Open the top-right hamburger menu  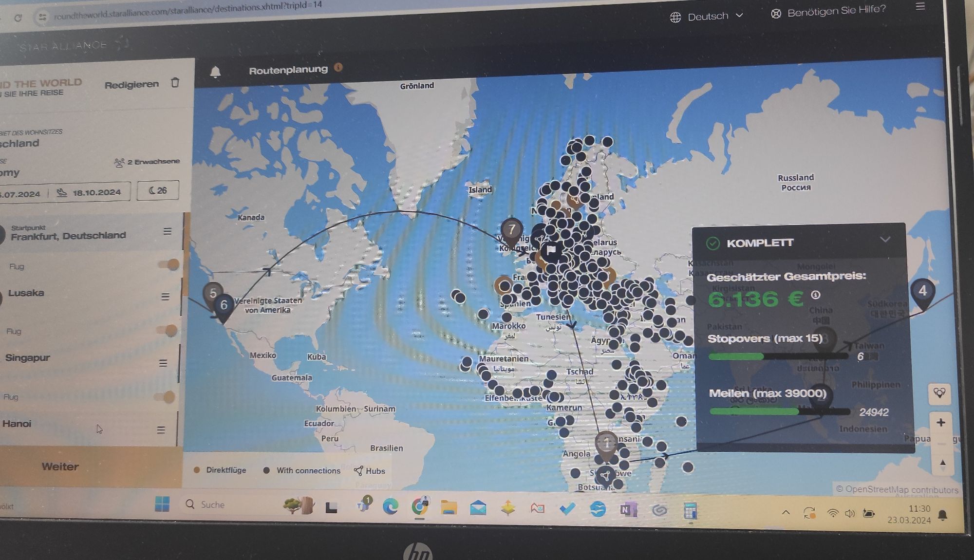[x=920, y=6]
